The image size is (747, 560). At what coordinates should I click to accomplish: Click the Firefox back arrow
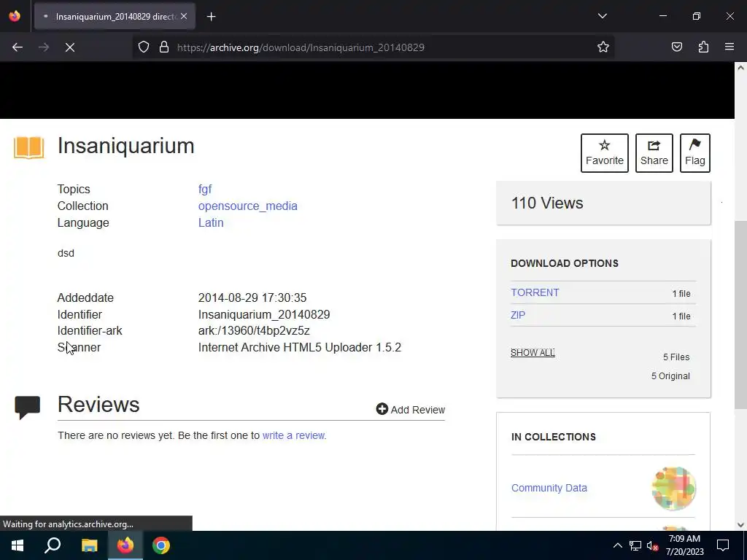point(18,47)
